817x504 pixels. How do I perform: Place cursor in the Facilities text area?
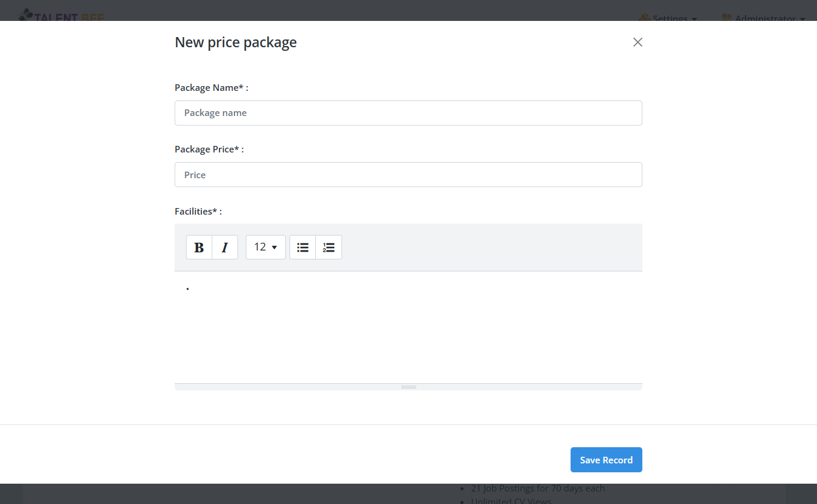click(x=408, y=327)
